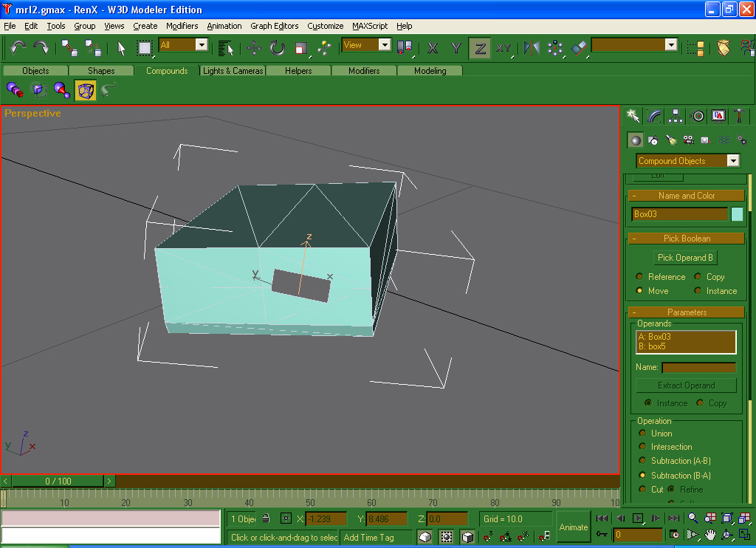Screen dimensions: 756x548
Task: Select the Rotate tool
Action: click(278, 48)
